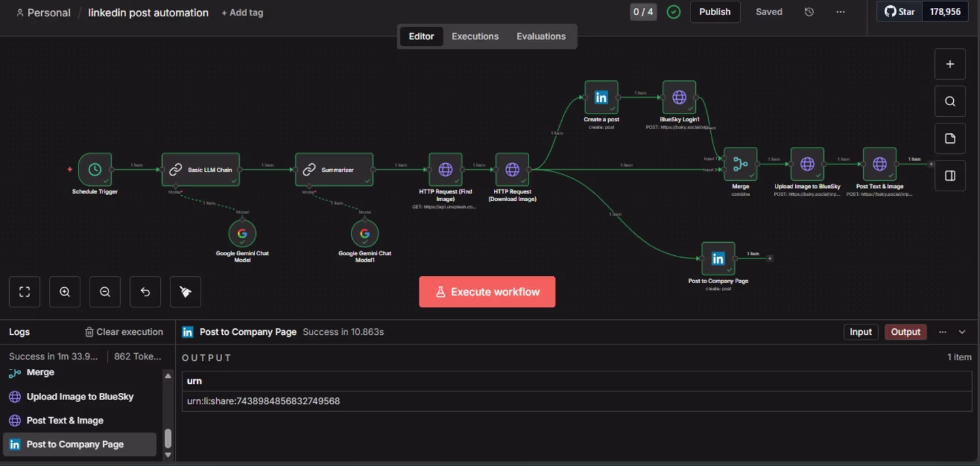Select the Basic LLM Chain node
The image size is (980, 466).
[201, 170]
